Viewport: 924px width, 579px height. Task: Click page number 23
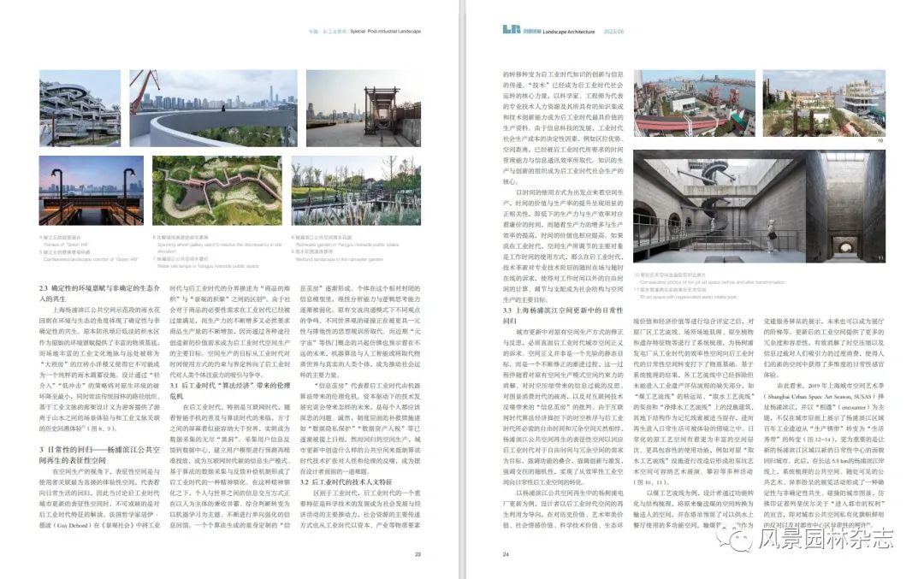point(418,554)
